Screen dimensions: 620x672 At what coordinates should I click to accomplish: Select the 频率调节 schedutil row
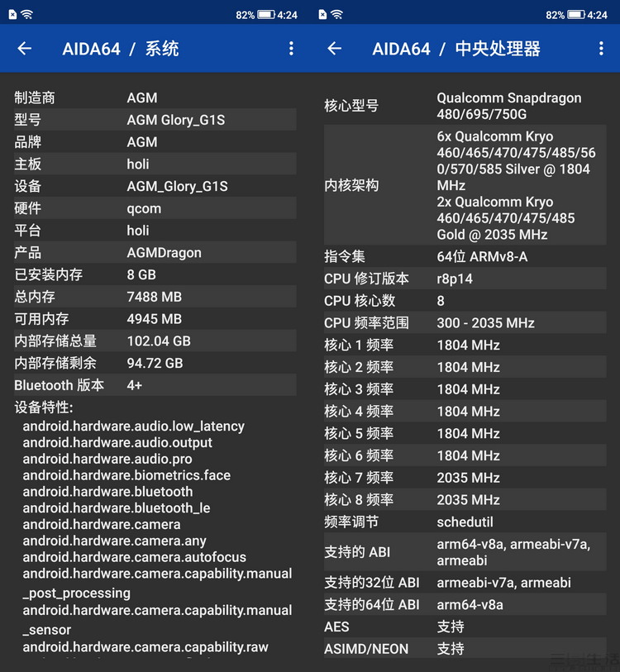[465, 522]
